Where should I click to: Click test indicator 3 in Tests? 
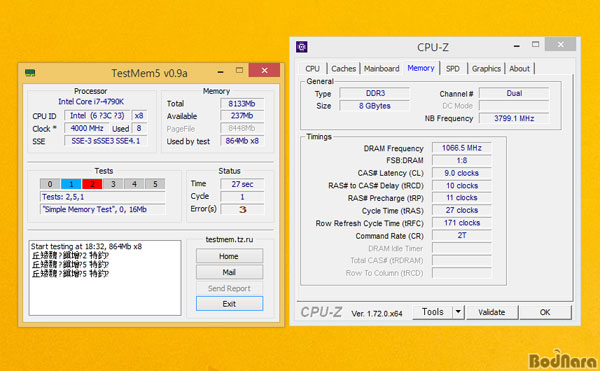click(113, 184)
